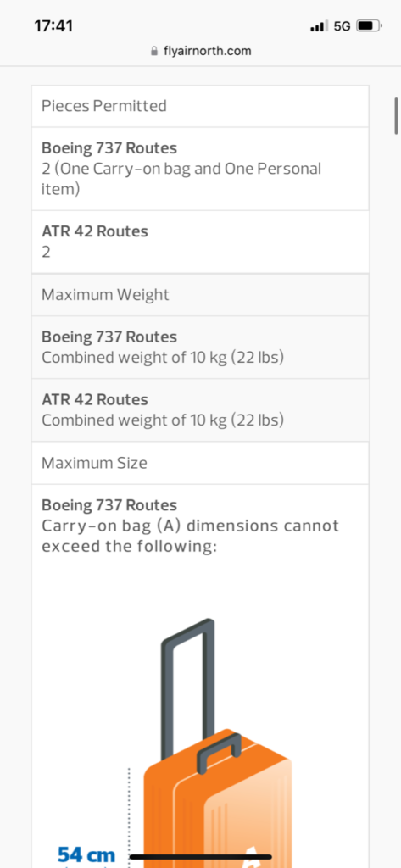The image size is (401, 868).
Task: Select ATR 42 Routes pieces row
Action: coord(200,242)
